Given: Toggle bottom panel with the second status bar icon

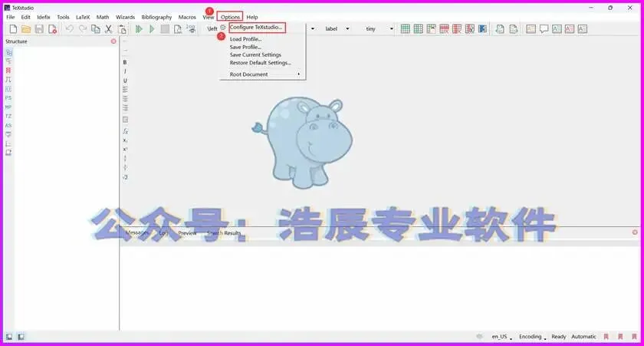Looking at the screenshot, I should [x=21, y=337].
